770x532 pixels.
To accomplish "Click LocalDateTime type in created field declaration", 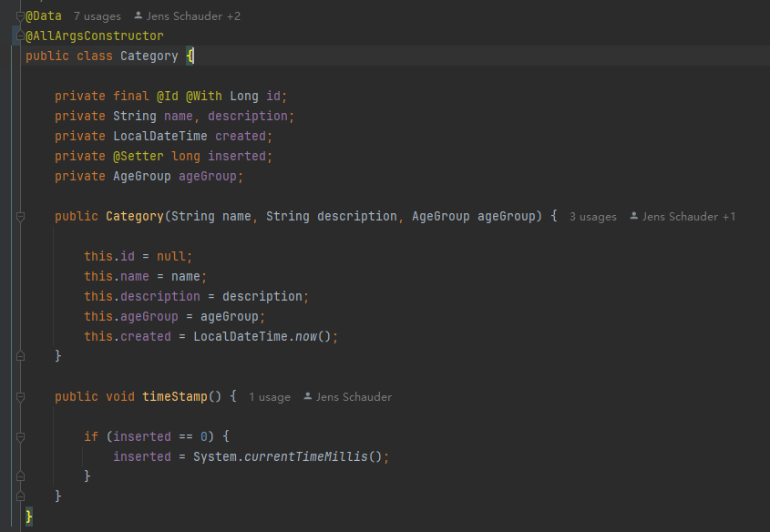I will 160,136.
